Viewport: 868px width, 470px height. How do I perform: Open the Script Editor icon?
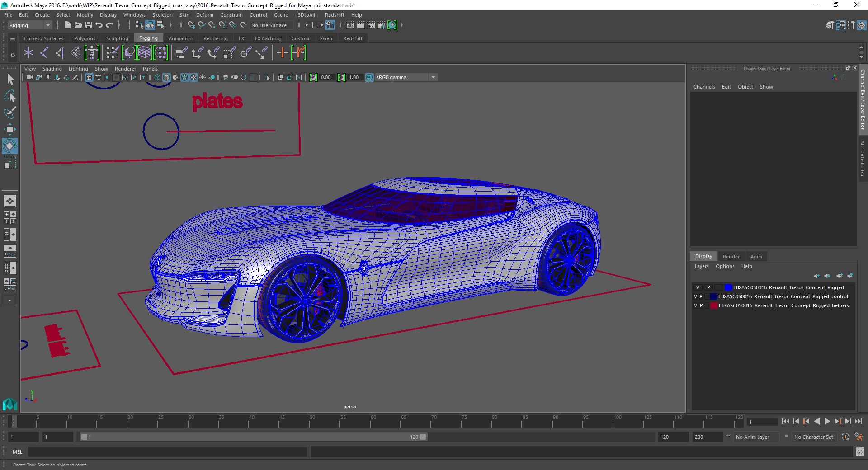click(860, 451)
